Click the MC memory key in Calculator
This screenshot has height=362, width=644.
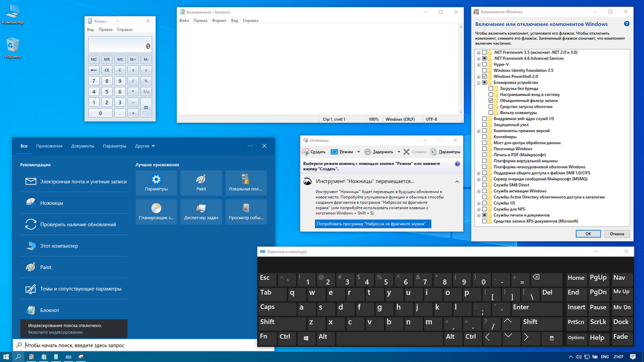coord(94,59)
